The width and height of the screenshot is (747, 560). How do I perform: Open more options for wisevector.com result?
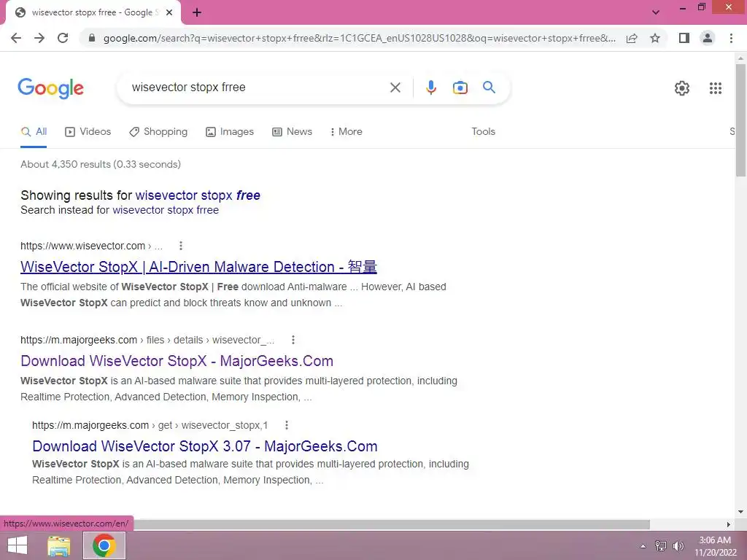181,246
